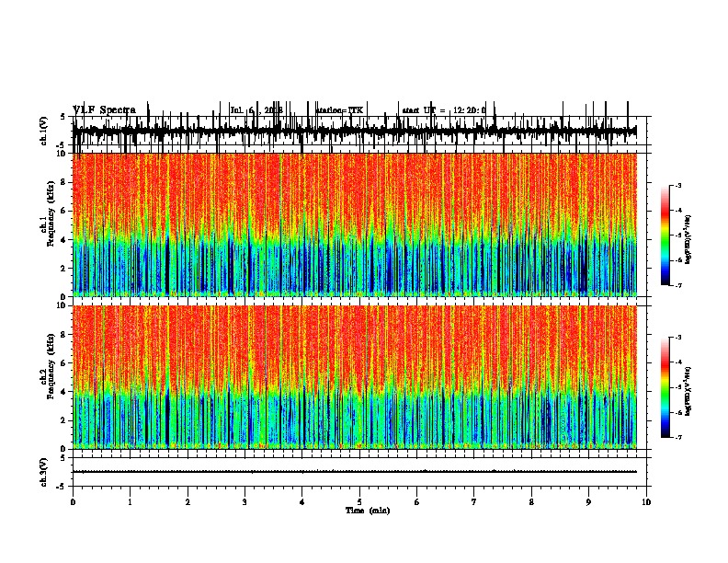Click time axis tick label '2'
The width and height of the screenshot is (728, 563).
[188, 502]
